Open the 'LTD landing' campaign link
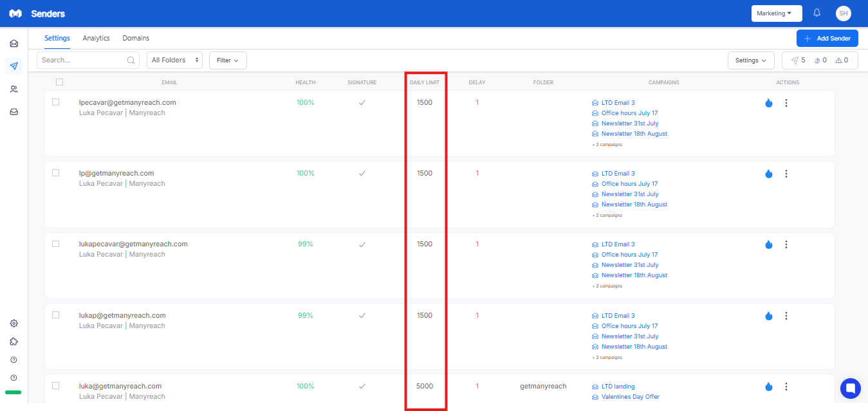The width and height of the screenshot is (868, 411). point(618,387)
